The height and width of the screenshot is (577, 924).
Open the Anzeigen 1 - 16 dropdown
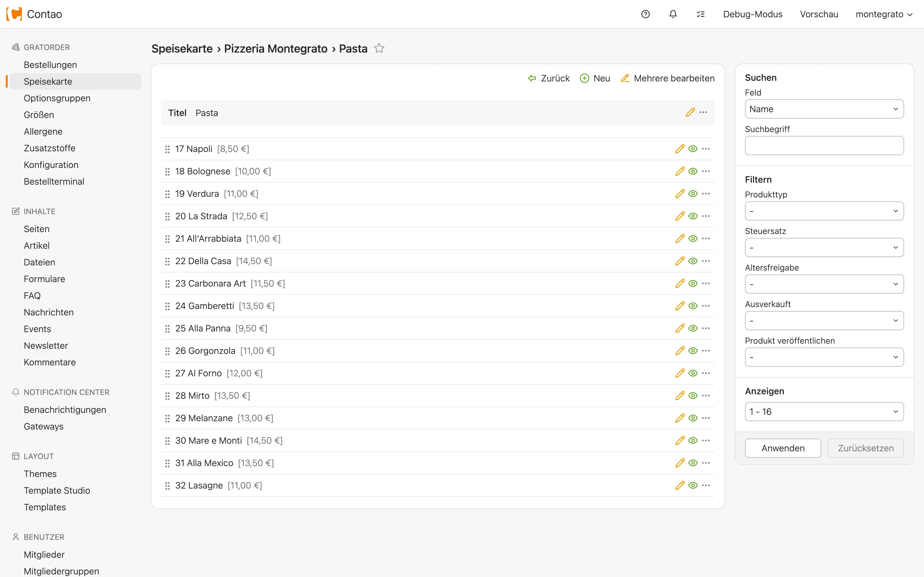coord(824,412)
